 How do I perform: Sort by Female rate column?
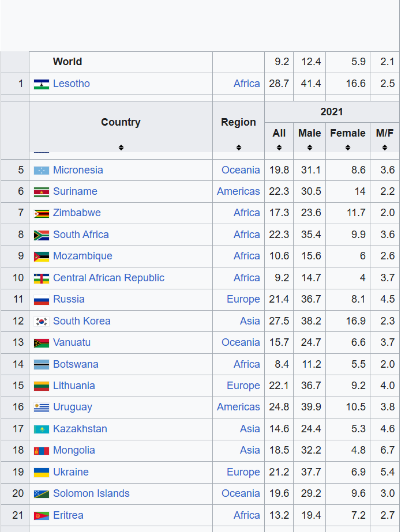(347, 148)
